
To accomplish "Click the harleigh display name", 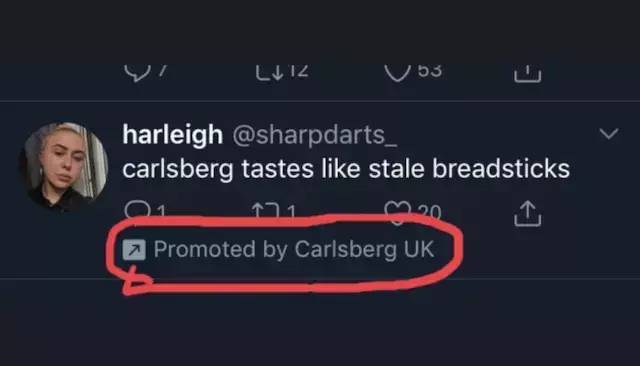I will coord(173,135).
